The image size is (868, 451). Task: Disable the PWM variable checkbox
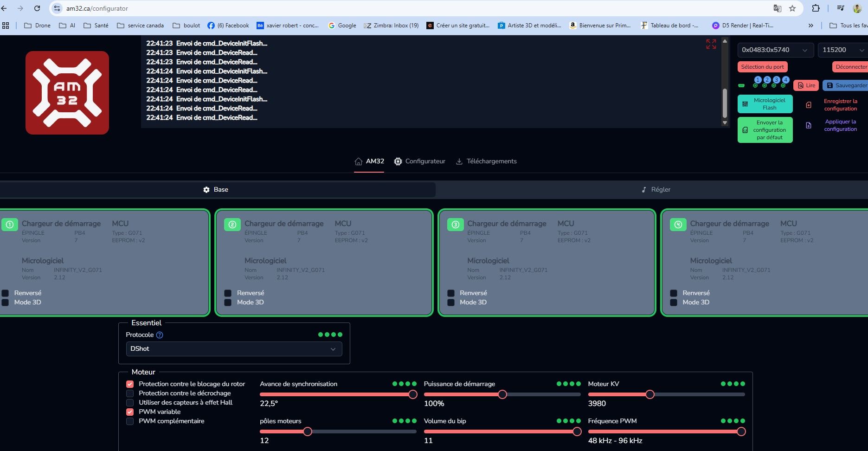point(130,412)
